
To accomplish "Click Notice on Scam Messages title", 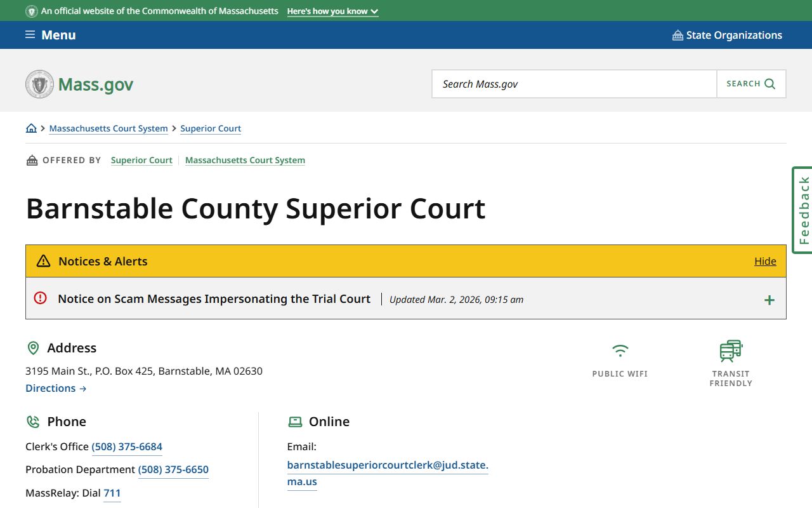I will (214, 298).
